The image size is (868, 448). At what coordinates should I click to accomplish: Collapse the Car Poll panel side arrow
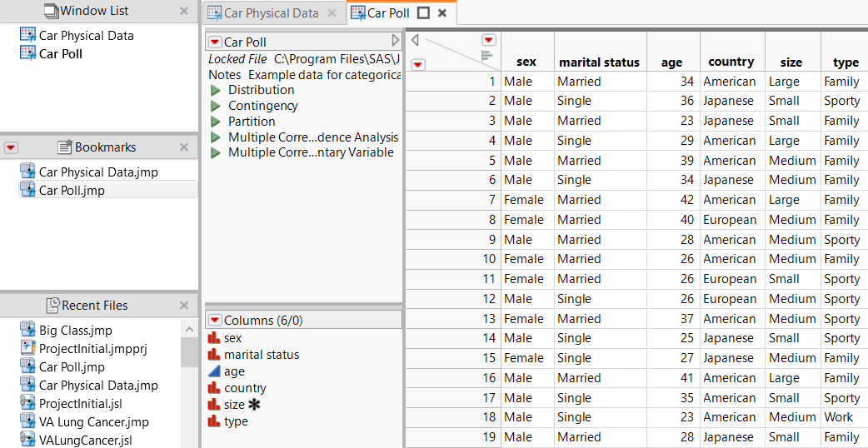[x=395, y=41]
